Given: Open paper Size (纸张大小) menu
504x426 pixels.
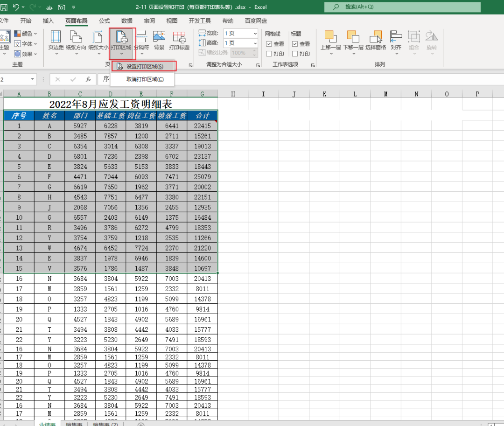Looking at the screenshot, I should click(98, 43).
